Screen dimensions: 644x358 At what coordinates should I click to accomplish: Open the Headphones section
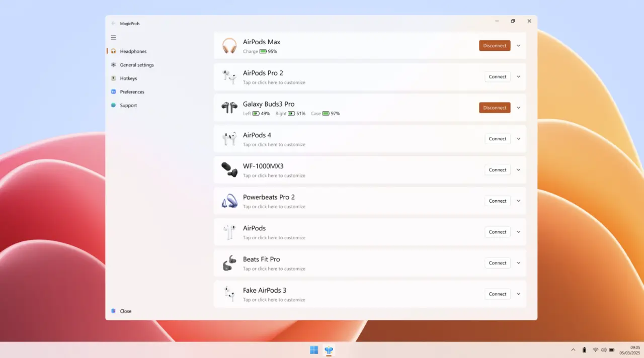coord(133,51)
